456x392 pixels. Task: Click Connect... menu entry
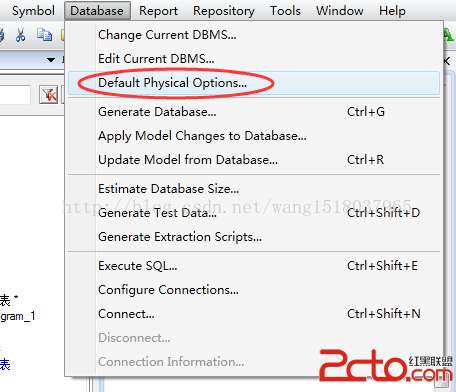pos(254,314)
